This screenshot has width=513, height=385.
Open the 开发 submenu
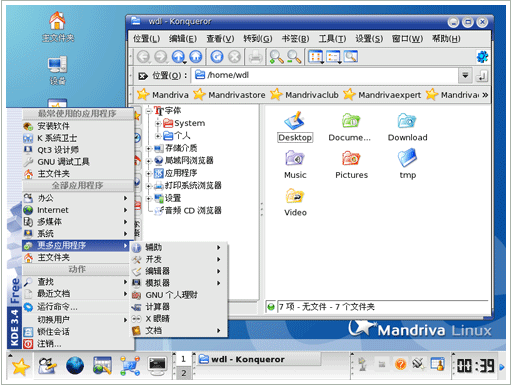click(x=179, y=259)
